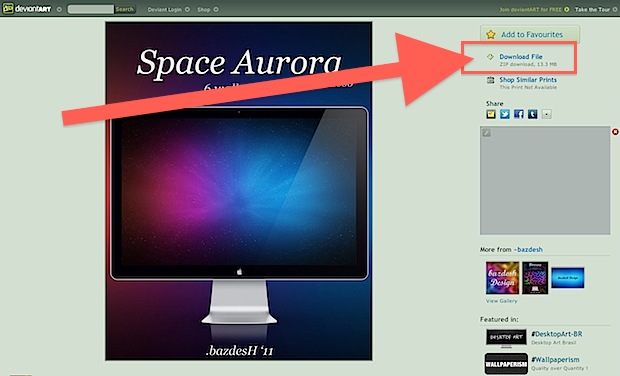
Task: Click the Desktop Art group avatar thumbnail
Action: 506,338
